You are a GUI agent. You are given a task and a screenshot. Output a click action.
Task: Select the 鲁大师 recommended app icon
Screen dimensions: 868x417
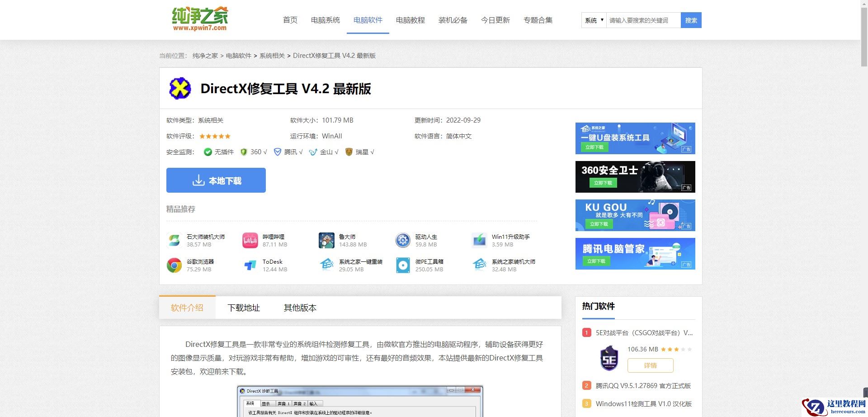[326, 240]
